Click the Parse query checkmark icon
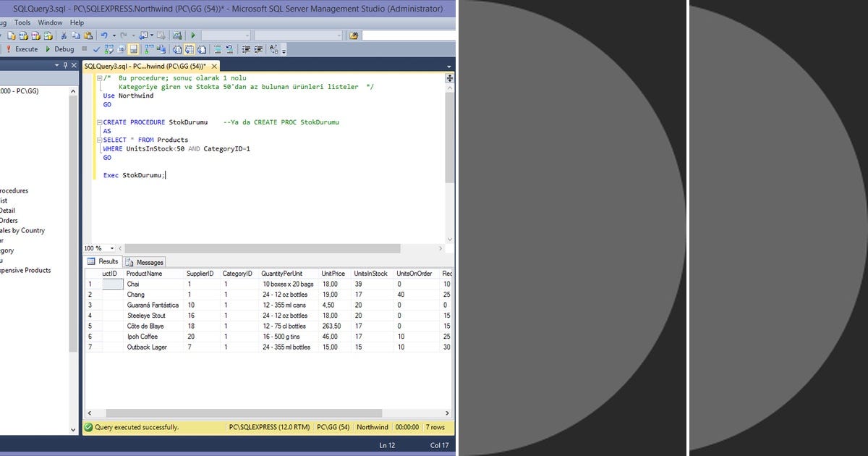868x456 pixels. pyautogui.click(x=96, y=48)
